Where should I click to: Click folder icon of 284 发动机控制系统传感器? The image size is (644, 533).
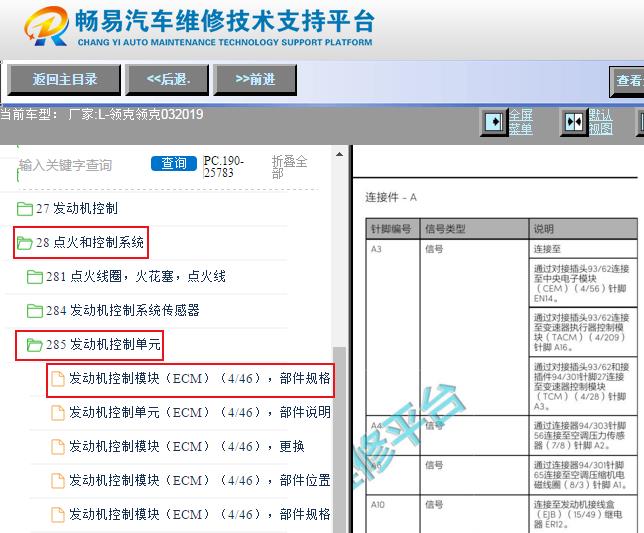(34, 311)
